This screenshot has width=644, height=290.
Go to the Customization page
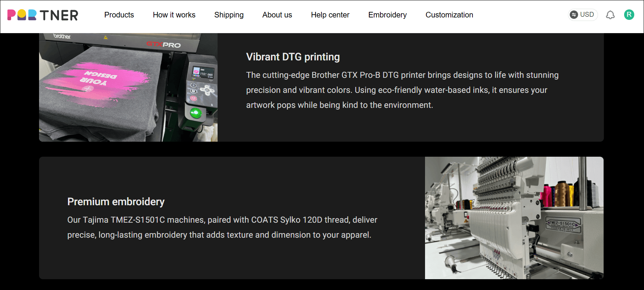click(449, 15)
